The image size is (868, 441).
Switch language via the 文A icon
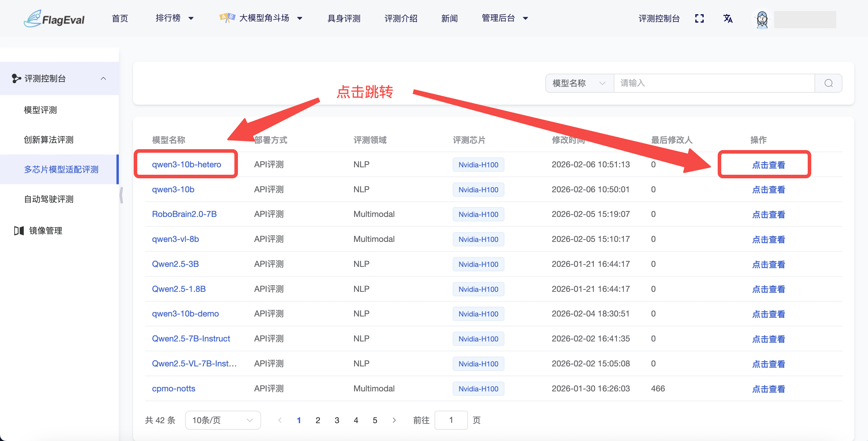728,19
